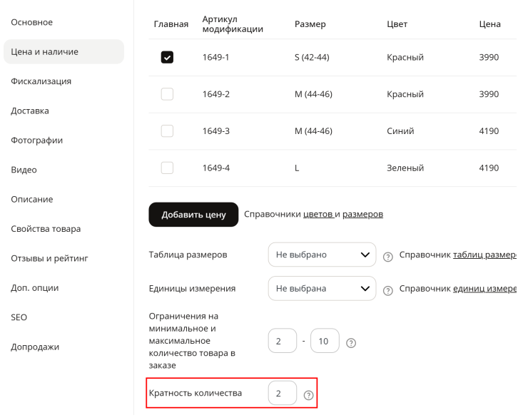
Task: Click size M (44-46) in row 1649-3
Action: (x=313, y=131)
